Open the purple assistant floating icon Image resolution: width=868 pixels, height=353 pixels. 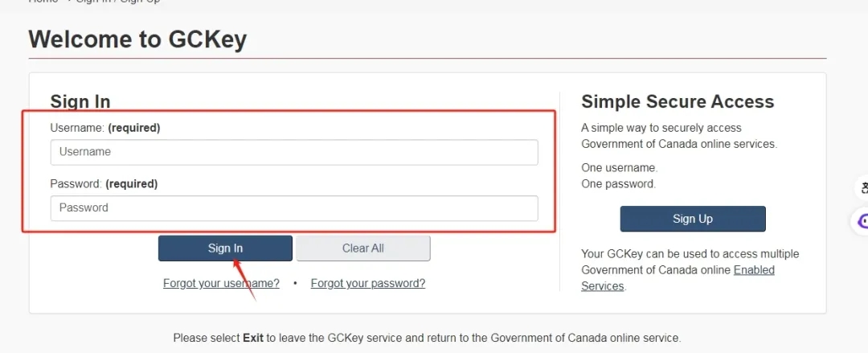tap(862, 220)
